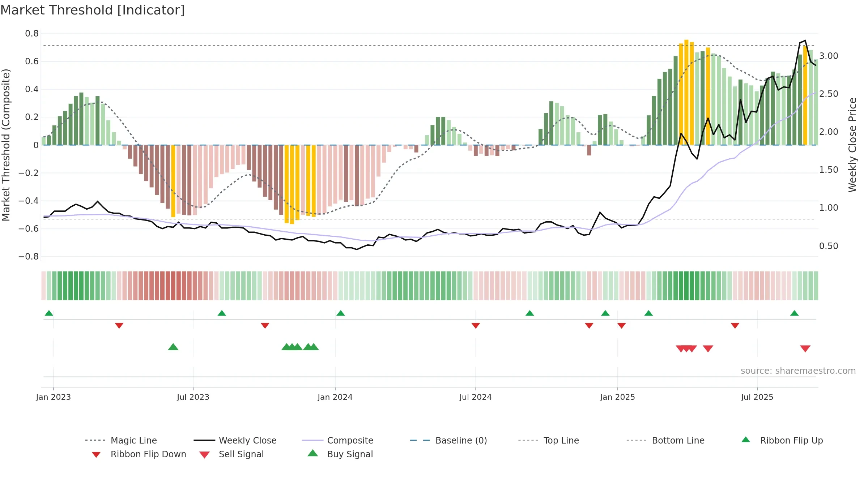Click the Jul 2024 x-axis label
The image size is (868, 488).
(476, 397)
